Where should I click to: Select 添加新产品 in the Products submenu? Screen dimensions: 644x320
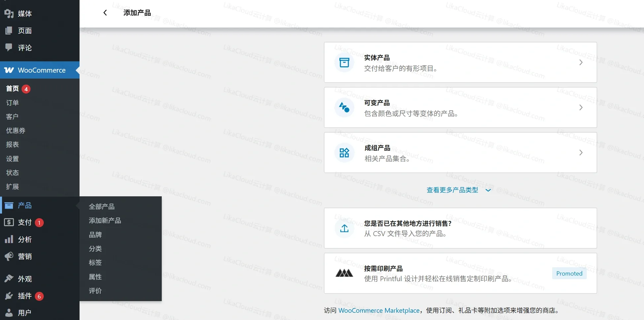click(105, 221)
